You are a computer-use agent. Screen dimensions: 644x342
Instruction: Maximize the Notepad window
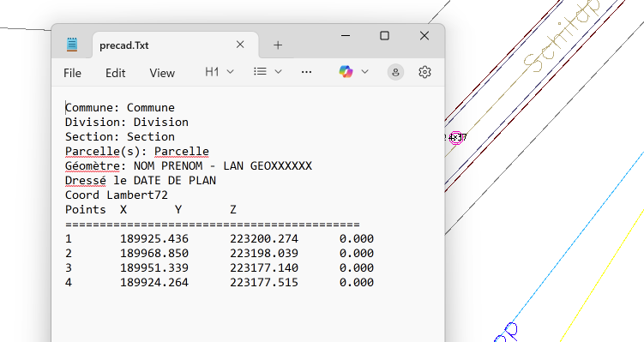pos(384,36)
